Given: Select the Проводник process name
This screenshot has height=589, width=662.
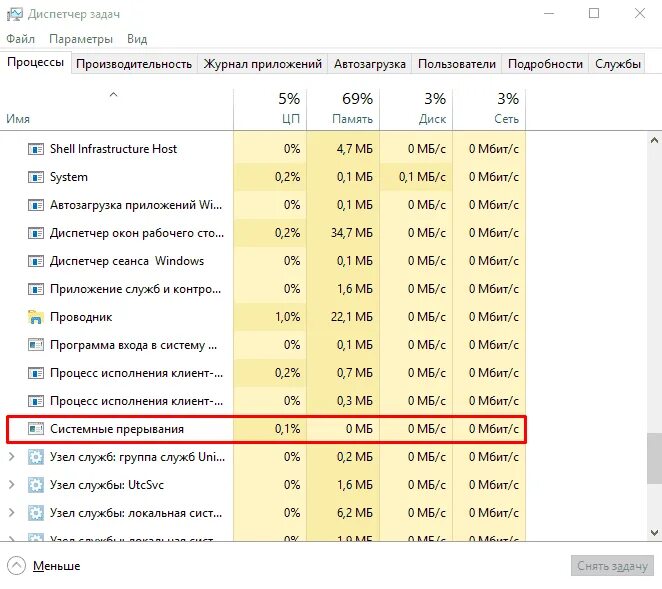Looking at the screenshot, I should 81,317.
